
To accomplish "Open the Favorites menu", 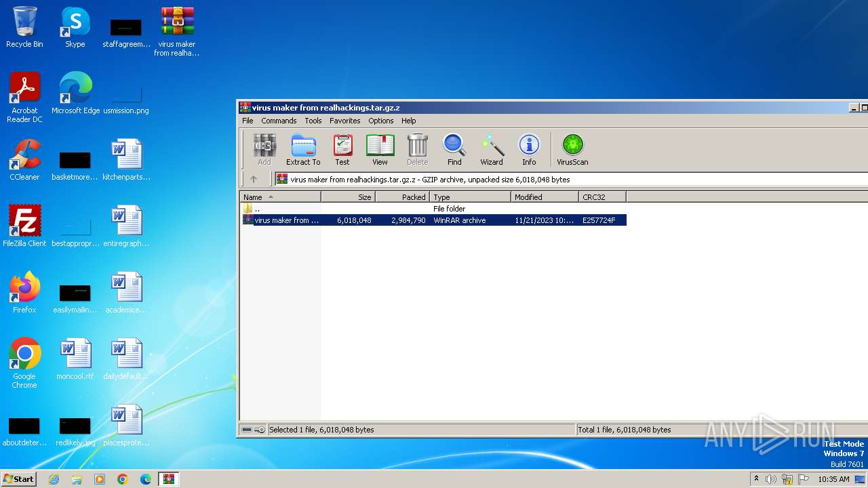I will coord(345,121).
